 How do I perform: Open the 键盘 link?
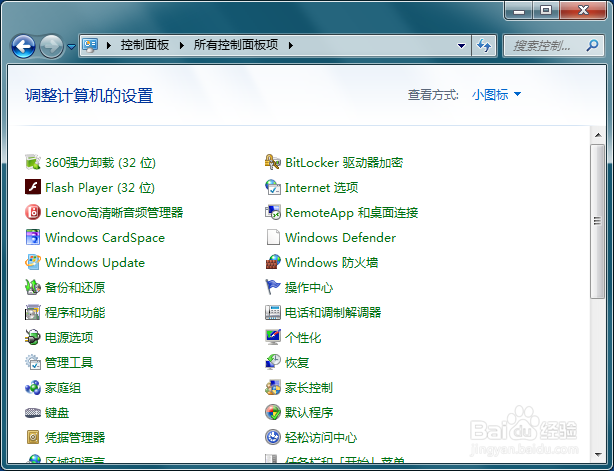[x=57, y=413]
